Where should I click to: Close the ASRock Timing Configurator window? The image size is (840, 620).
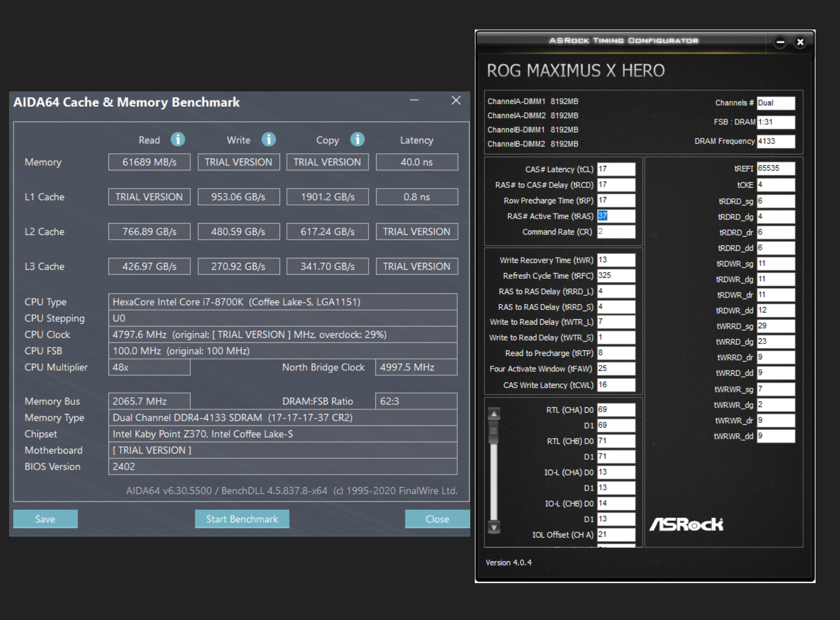coord(800,42)
